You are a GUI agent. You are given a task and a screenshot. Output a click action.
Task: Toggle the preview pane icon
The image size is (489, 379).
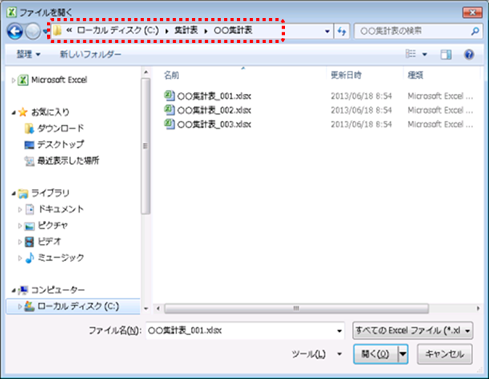point(446,54)
